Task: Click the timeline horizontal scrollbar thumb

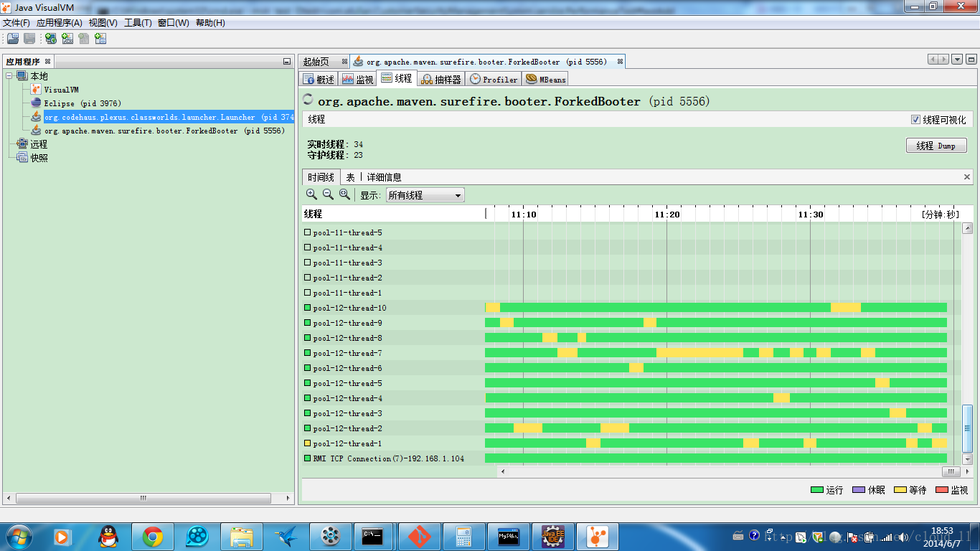Action: [x=951, y=471]
